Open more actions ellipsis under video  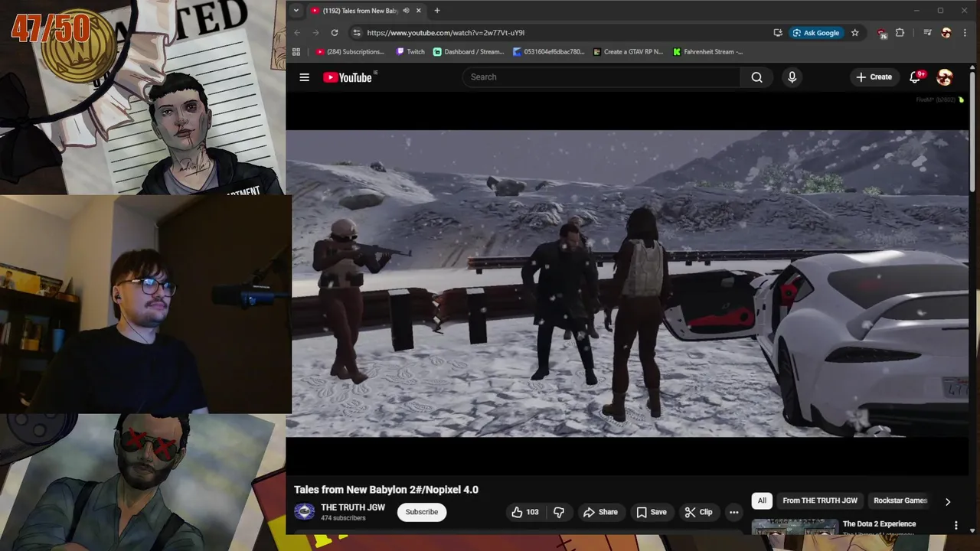pyautogui.click(x=733, y=512)
